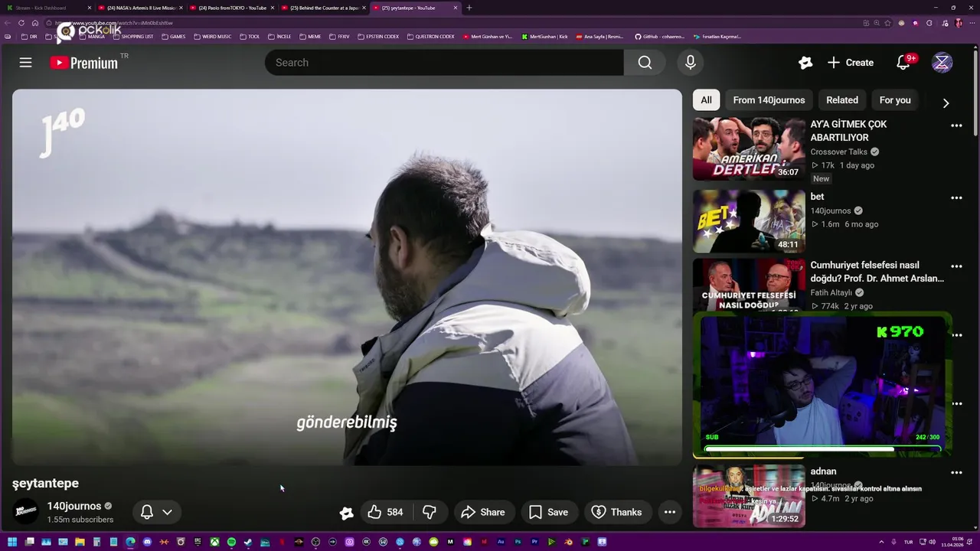This screenshot has height=551, width=980.
Task: Switch to Stream Kick Dashboard tab
Action: 47,8
